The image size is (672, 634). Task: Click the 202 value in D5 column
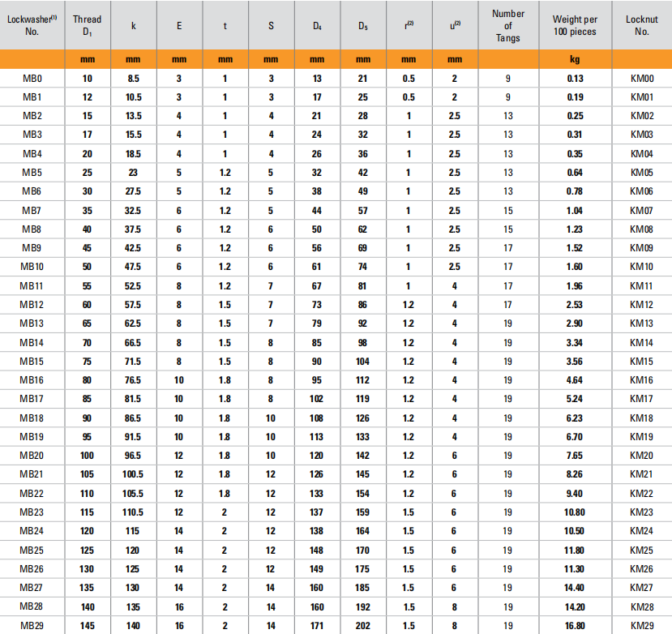(x=362, y=625)
